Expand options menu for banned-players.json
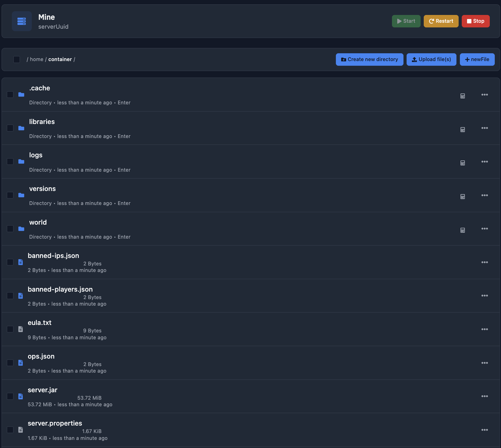501x448 pixels. point(484,296)
